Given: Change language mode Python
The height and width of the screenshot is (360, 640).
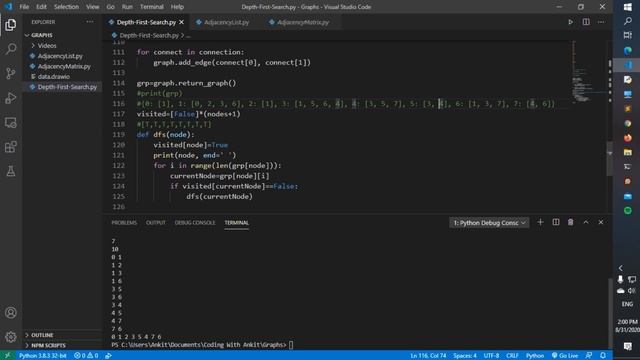Looking at the screenshot, I should pyautogui.click(x=535, y=356).
